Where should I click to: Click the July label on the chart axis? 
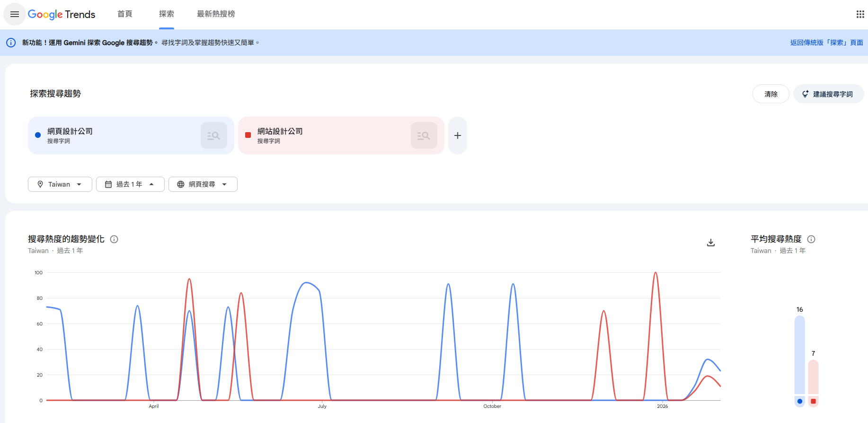[322, 406]
